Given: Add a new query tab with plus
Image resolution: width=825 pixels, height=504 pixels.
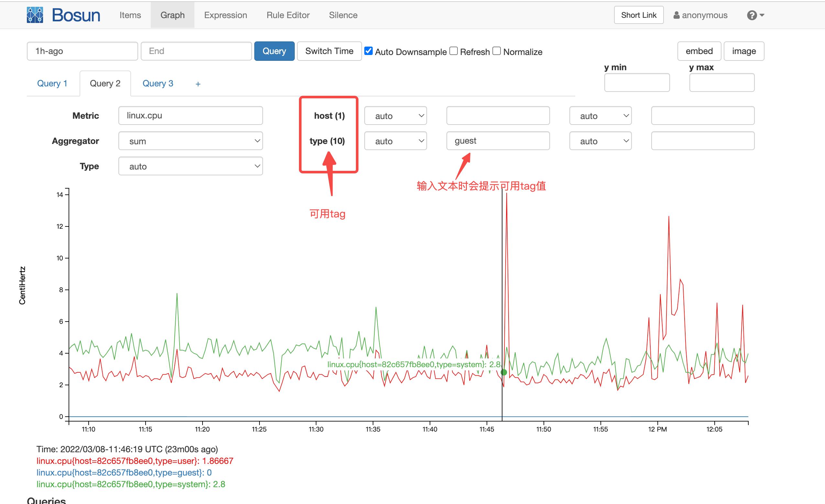Looking at the screenshot, I should 198,84.
